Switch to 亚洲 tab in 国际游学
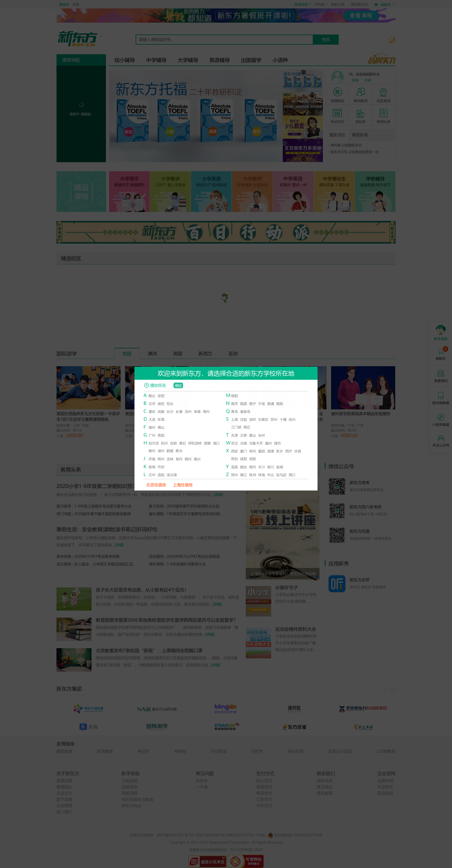Image resolution: width=452 pixels, height=868 pixels. click(233, 353)
